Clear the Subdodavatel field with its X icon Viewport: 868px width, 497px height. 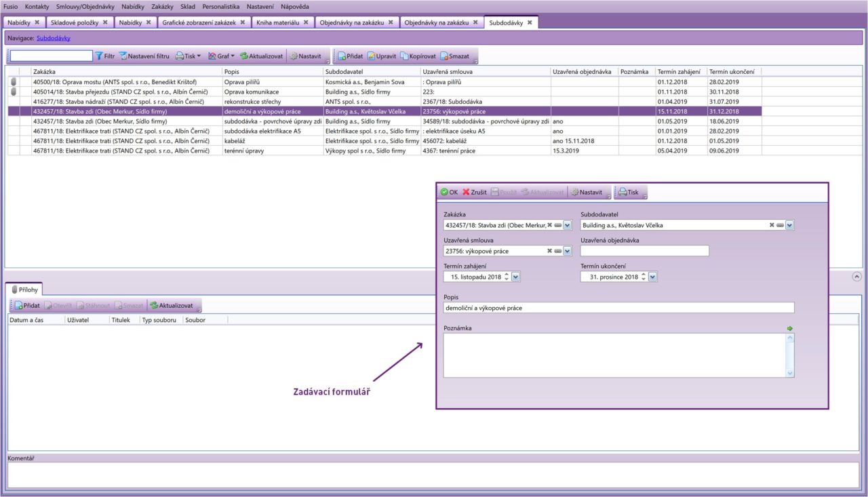[772, 225]
